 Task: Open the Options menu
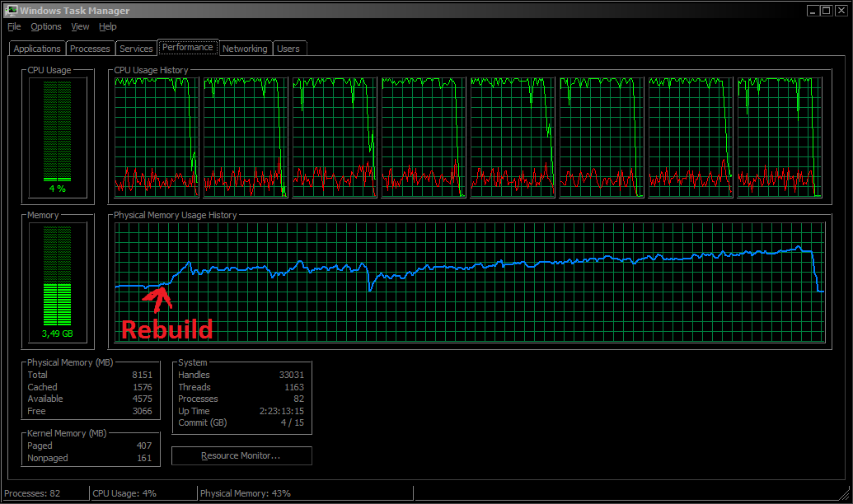click(46, 26)
